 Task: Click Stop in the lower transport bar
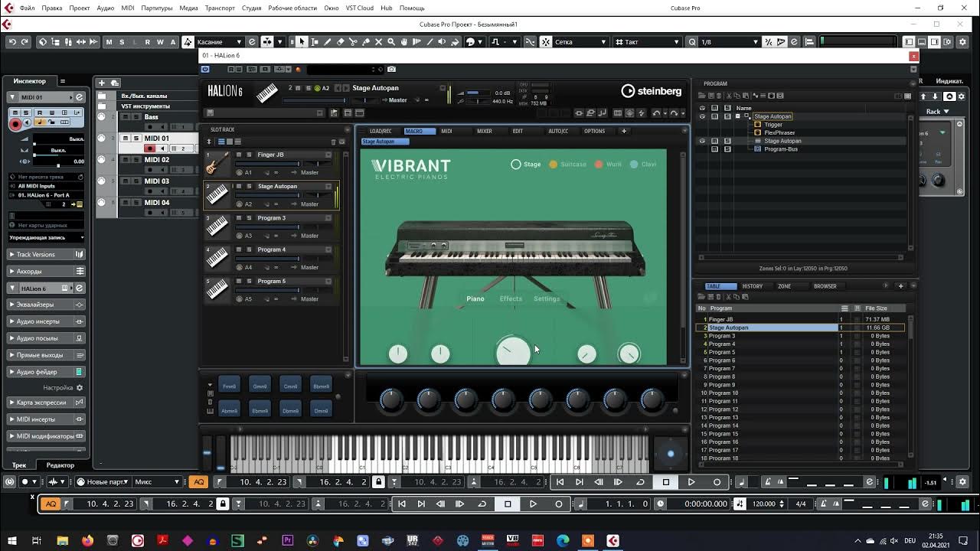pyautogui.click(x=508, y=504)
